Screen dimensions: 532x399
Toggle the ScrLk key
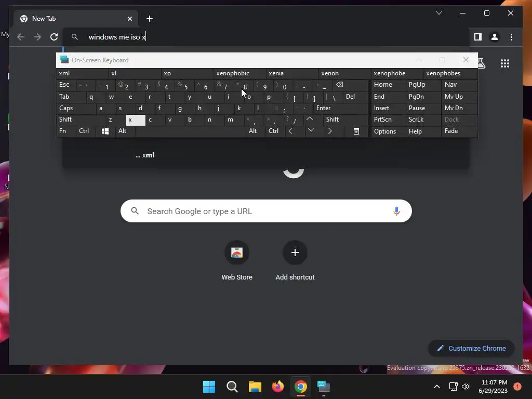point(423,119)
